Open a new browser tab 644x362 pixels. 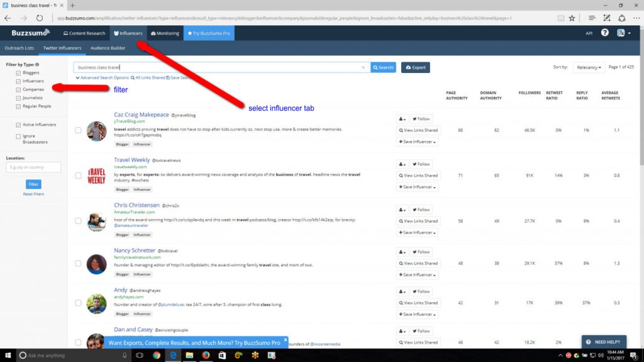coord(73,5)
